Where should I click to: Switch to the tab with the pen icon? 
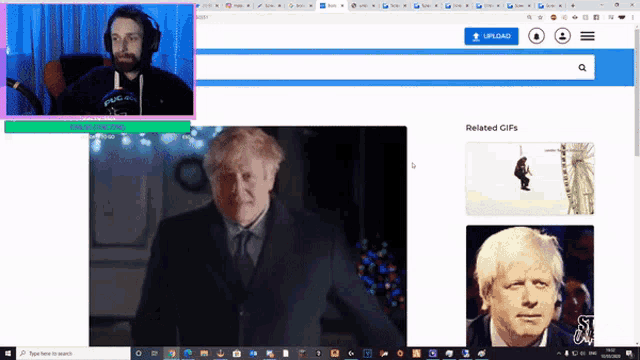(x=269, y=6)
